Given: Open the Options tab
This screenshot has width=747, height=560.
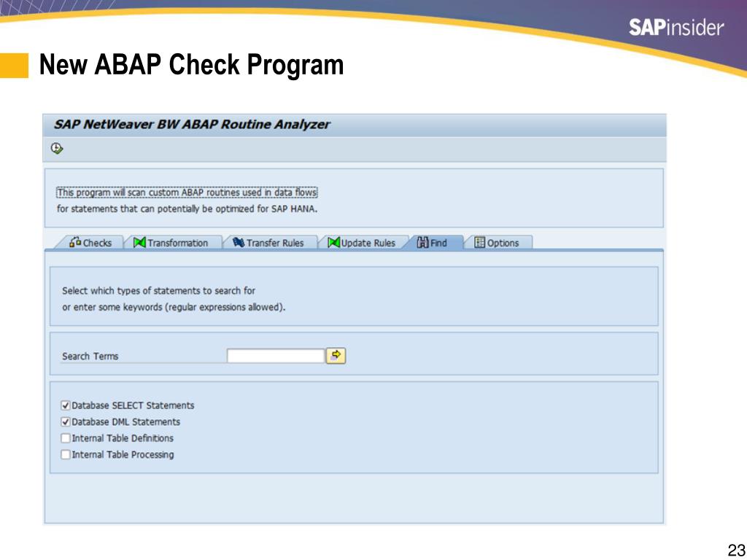Looking at the screenshot, I should click(x=497, y=243).
